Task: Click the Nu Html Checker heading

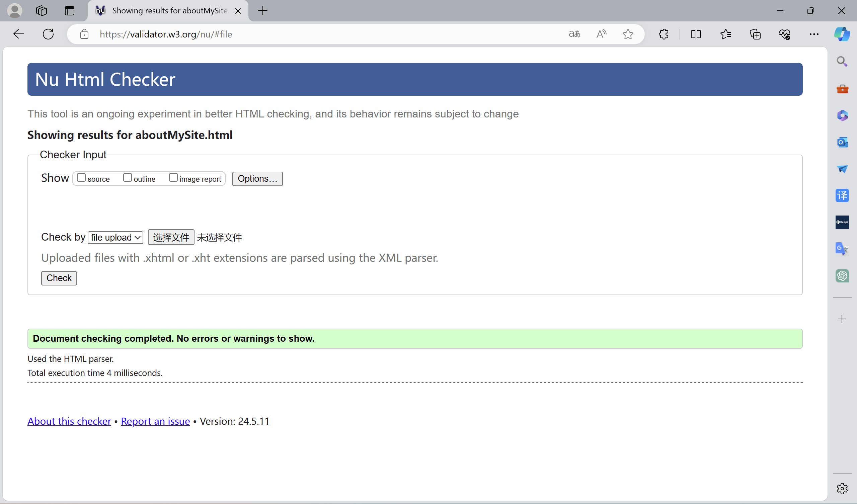Action: coord(105,79)
